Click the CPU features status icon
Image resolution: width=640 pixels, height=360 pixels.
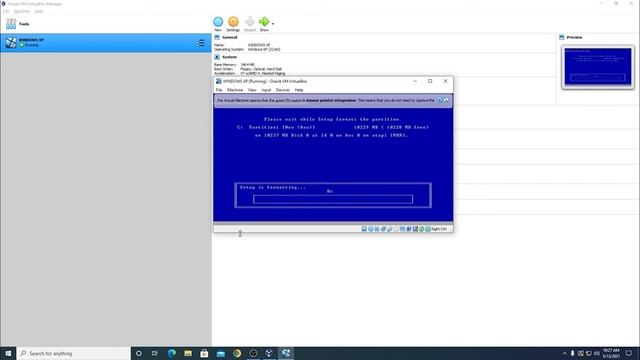(415, 229)
